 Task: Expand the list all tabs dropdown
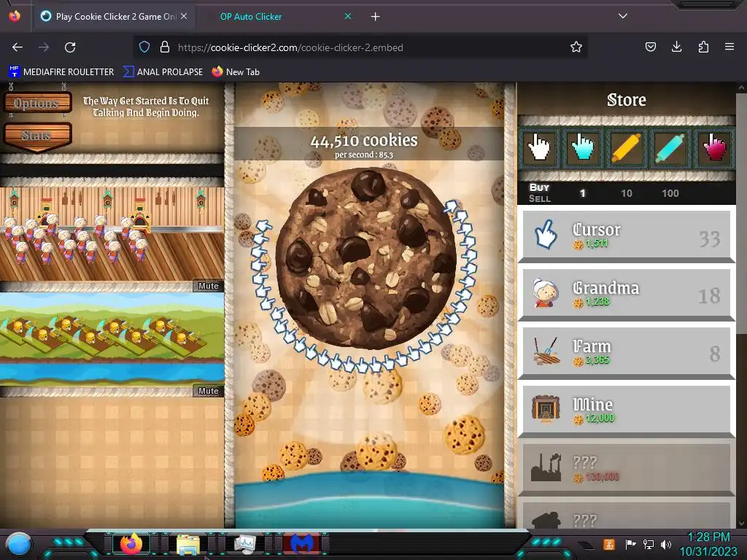pyautogui.click(x=623, y=16)
